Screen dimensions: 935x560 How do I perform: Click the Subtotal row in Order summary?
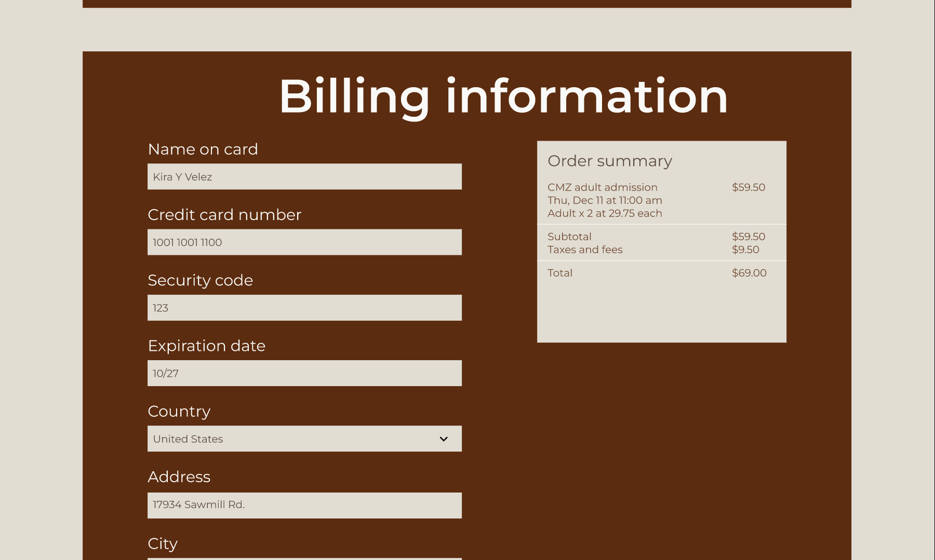pos(570,237)
